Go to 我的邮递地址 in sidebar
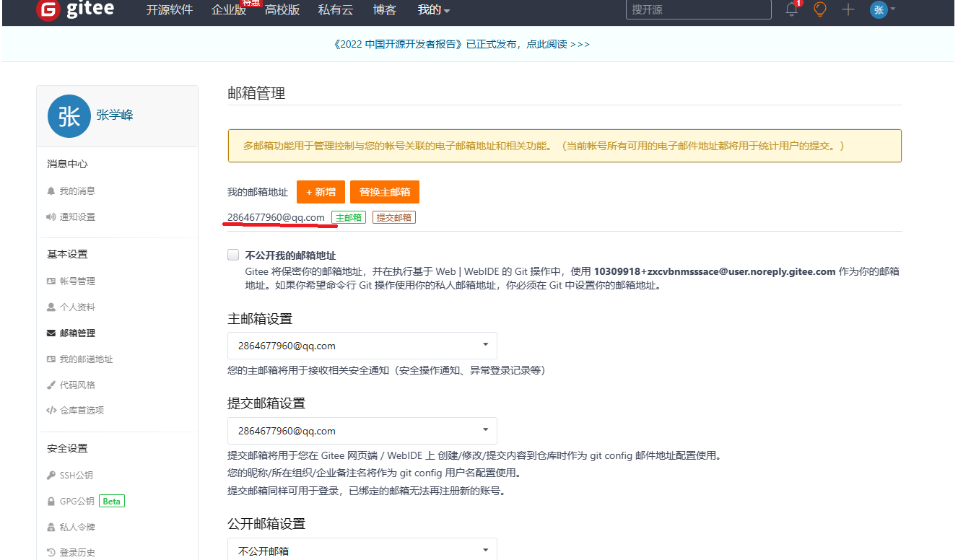 click(87, 359)
